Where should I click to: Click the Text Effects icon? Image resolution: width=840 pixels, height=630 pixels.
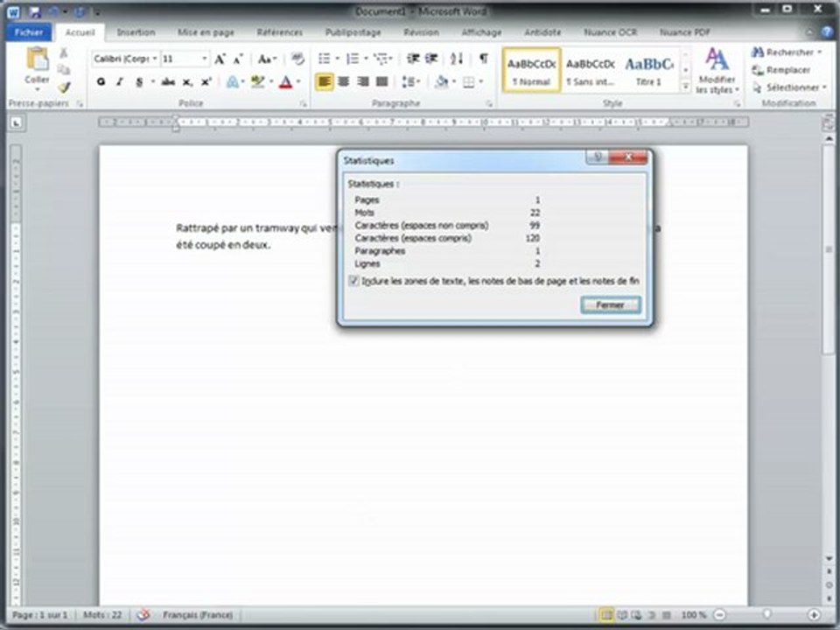[233, 82]
